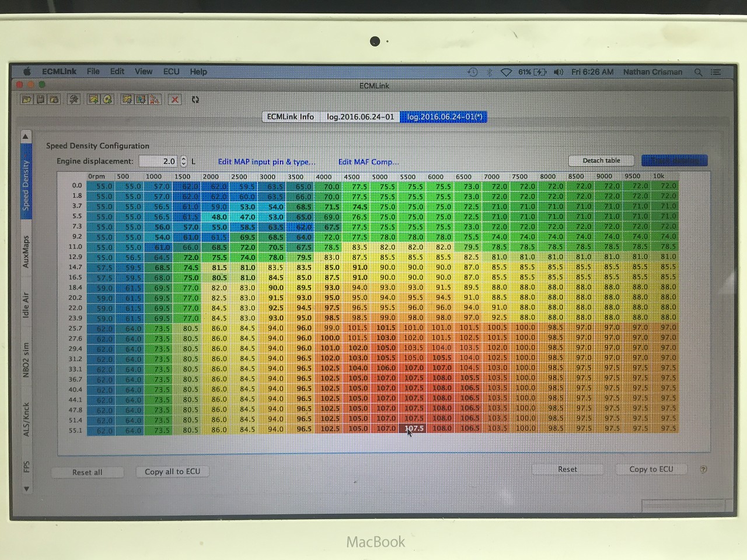Open the File menu
This screenshot has height=560, width=747.
[93, 72]
